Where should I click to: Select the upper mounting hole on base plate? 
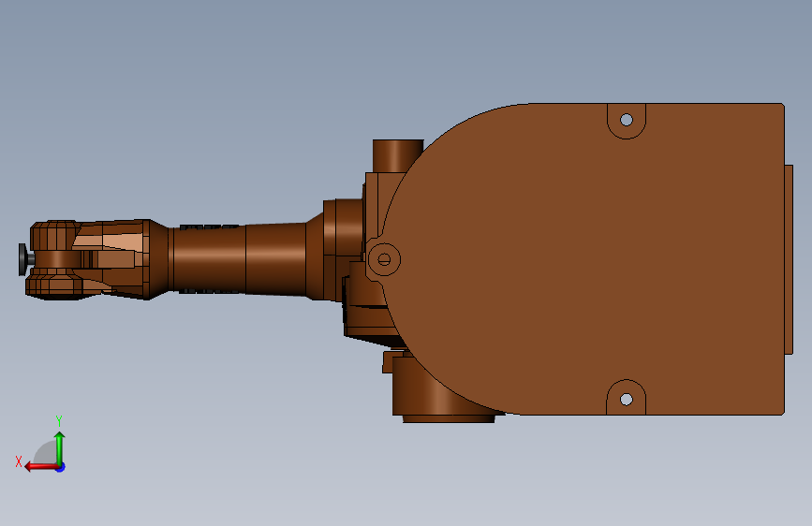pos(626,120)
